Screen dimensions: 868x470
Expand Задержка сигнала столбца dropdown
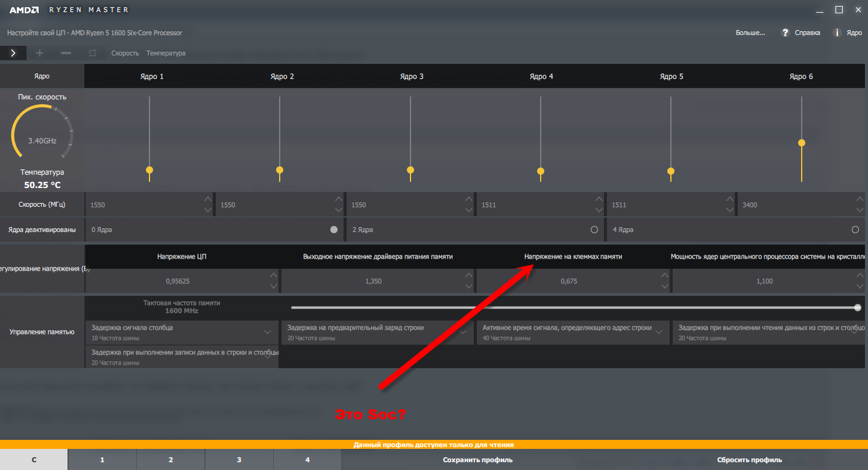tap(268, 332)
